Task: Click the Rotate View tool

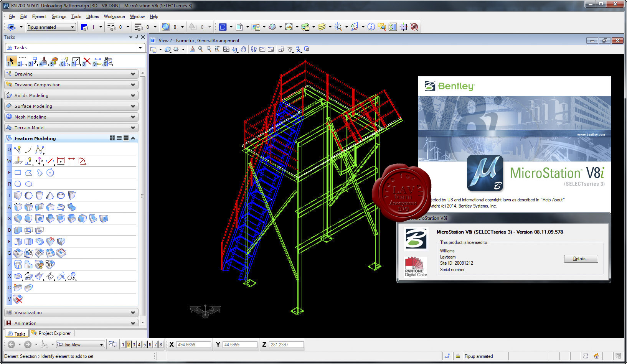Action: (x=235, y=49)
